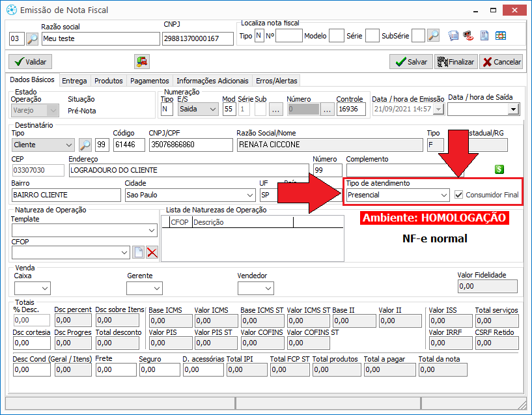This screenshot has height=415, width=532.
Task: Click the Descrição column header
Action: pos(243,222)
